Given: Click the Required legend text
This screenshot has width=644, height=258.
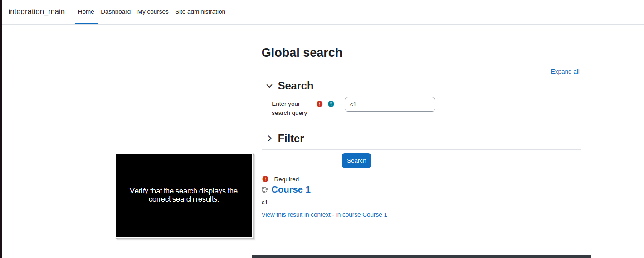Looking at the screenshot, I should coord(287,179).
